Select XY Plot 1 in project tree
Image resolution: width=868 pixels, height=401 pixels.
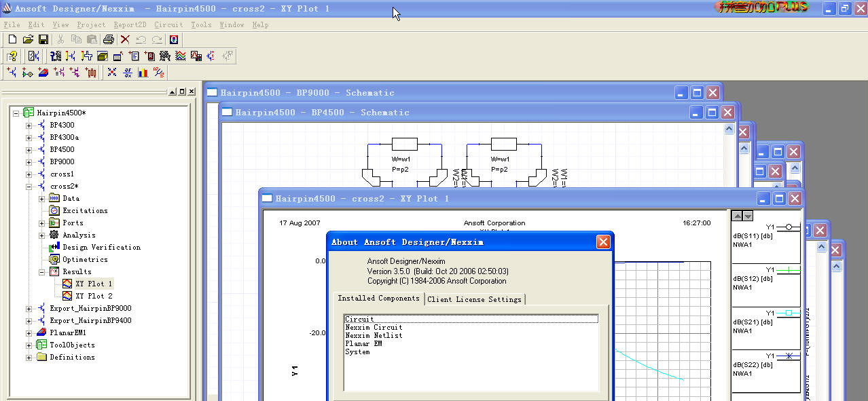[94, 284]
